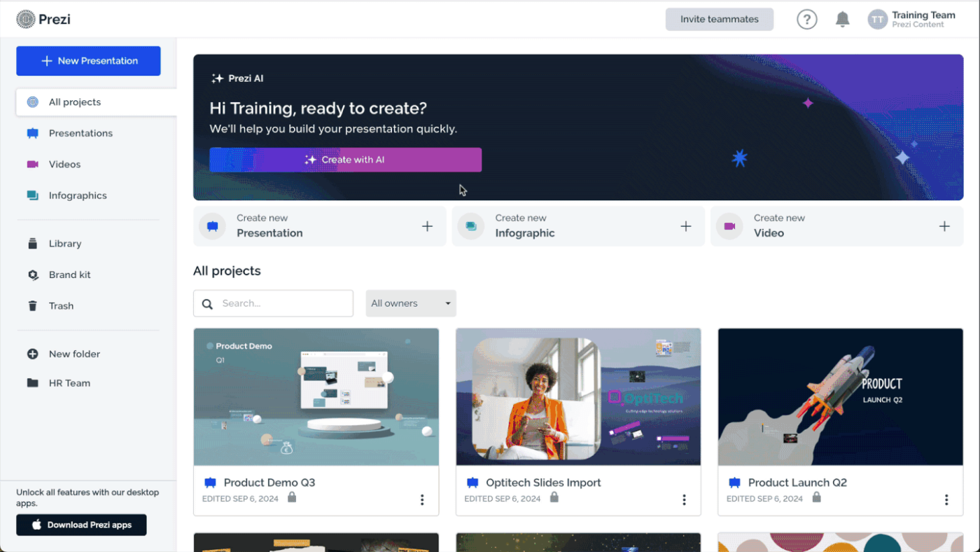
Task: Go to All projects in the sidebar
Action: (x=97, y=102)
